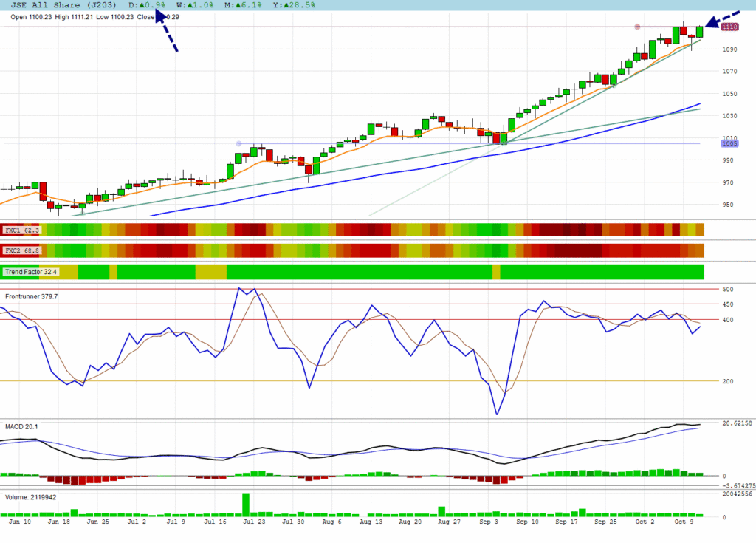The image size is (756, 543).
Task: Click the up triangle beside W: 1.0%
Action: (189, 5)
